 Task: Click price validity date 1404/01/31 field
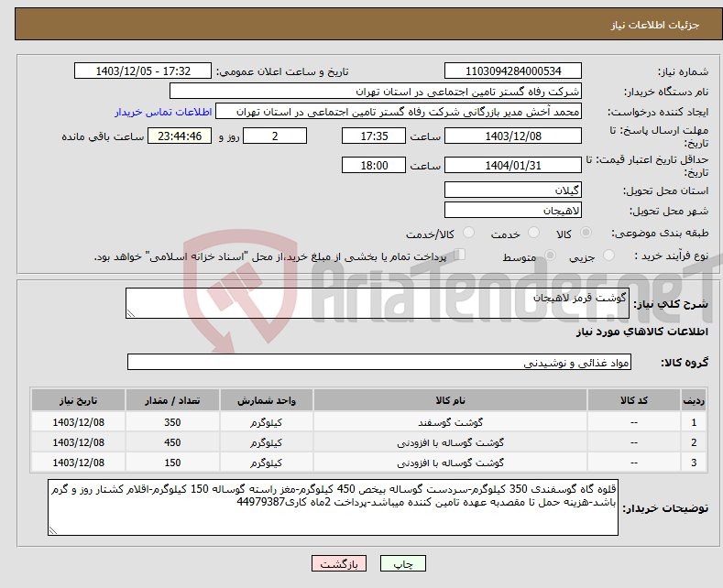pos(513,165)
